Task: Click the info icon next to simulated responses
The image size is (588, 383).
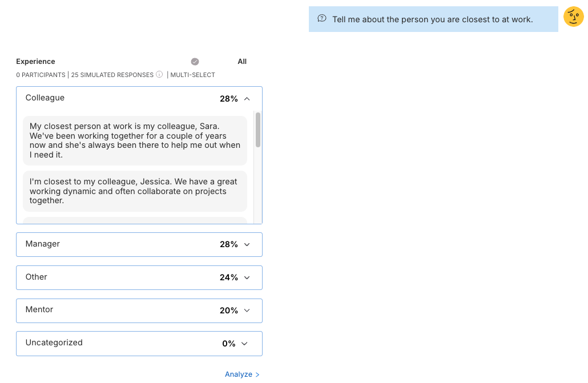Action: [x=159, y=74]
